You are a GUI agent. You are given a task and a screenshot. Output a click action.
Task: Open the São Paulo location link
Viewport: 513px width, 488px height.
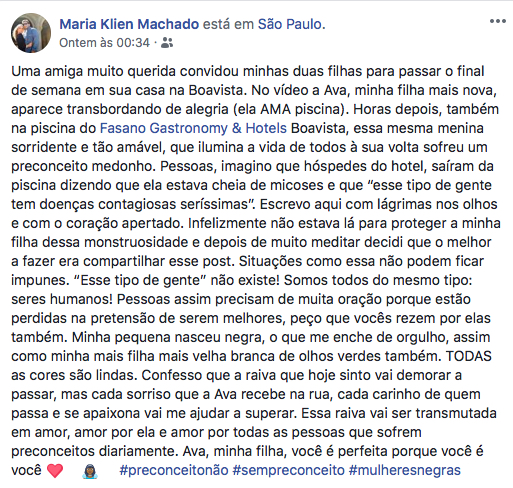pyautogui.click(x=290, y=24)
